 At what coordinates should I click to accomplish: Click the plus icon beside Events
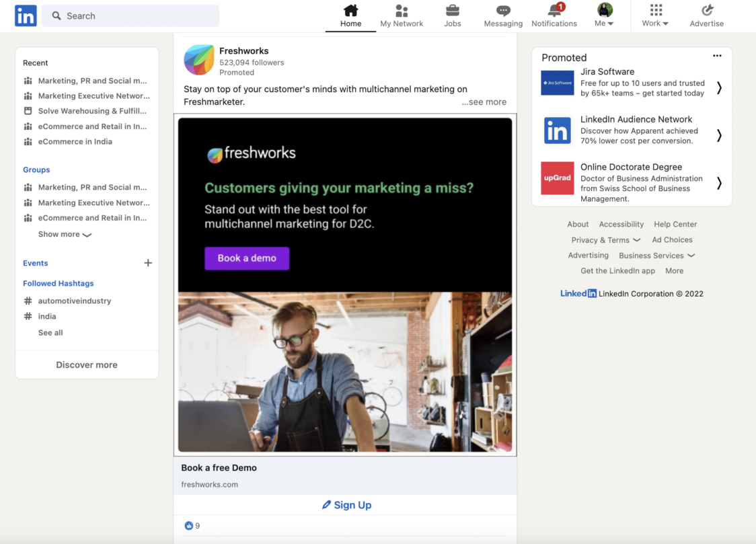tap(148, 263)
